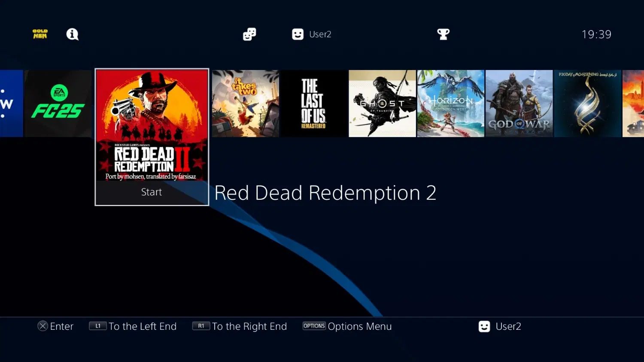Select the Red Dead Redemption II cover art
The height and width of the screenshot is (362, 644).
tap(152, 125)
